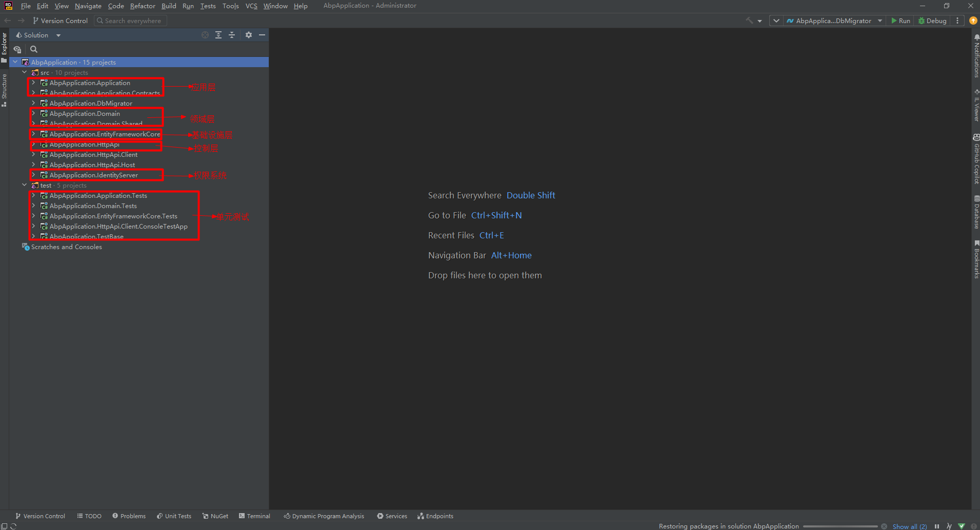The width and height of the screenshot is (980, 530).
Task: Click the Rider logo icon in title bar
Action: [x=8, y=6]
